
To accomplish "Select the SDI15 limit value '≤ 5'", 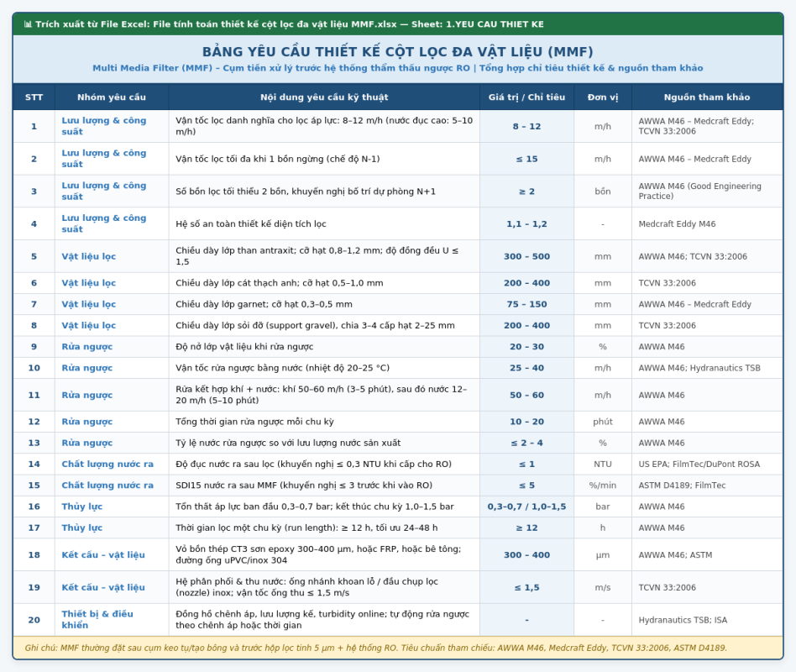I will 527,486.
